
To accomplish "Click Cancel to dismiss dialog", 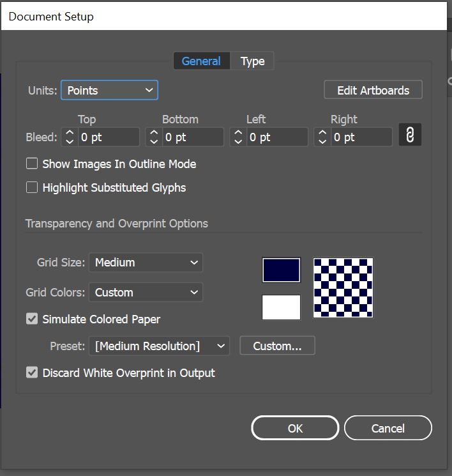I will tap(388, 428).
